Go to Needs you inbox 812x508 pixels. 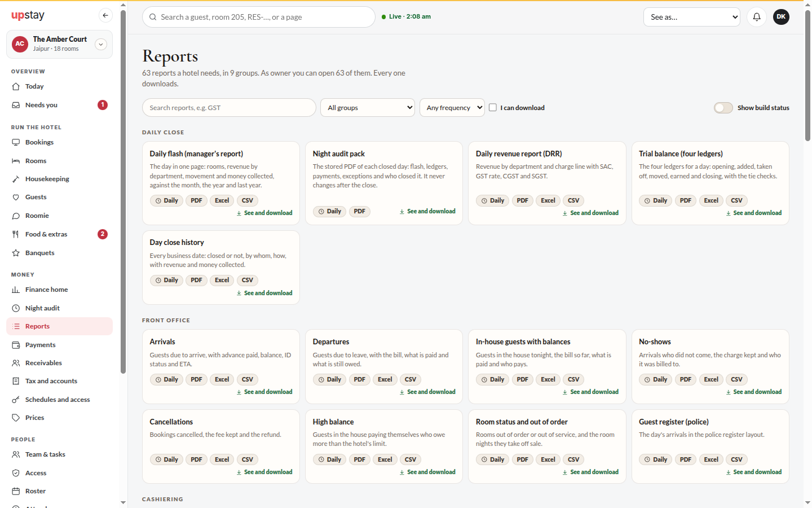tap(59, 105)
